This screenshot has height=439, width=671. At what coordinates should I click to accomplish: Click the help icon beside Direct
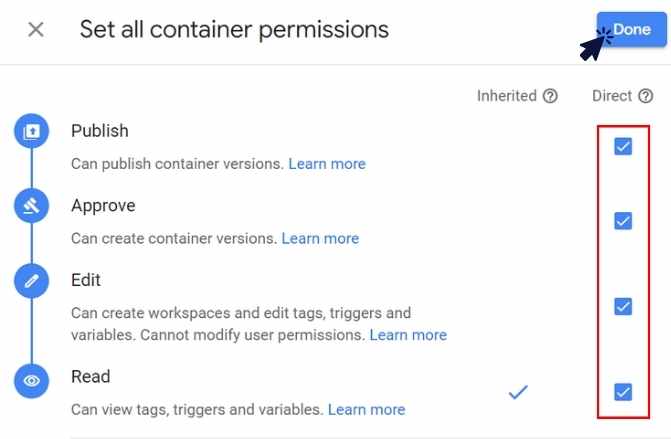tap(646, 96)
